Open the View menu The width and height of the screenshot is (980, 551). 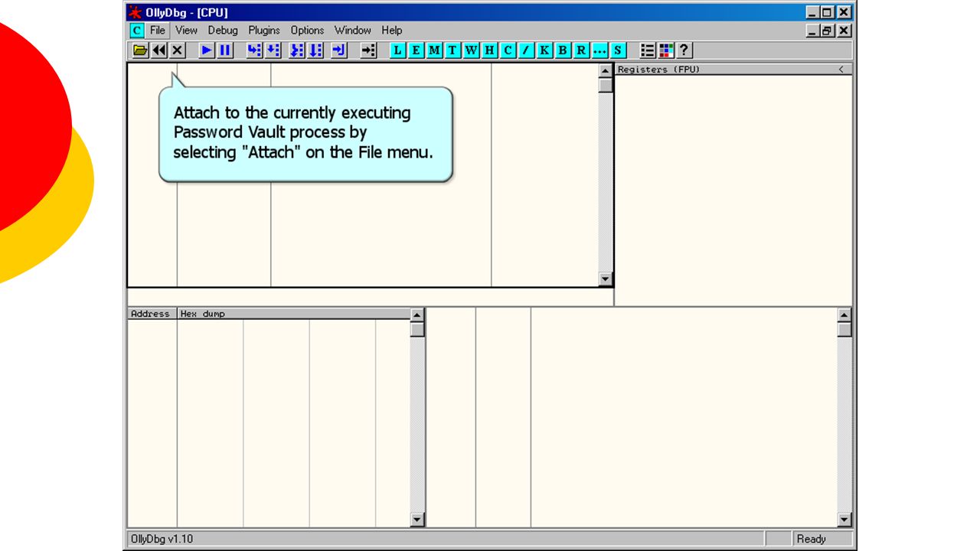[x=186, y=31]
